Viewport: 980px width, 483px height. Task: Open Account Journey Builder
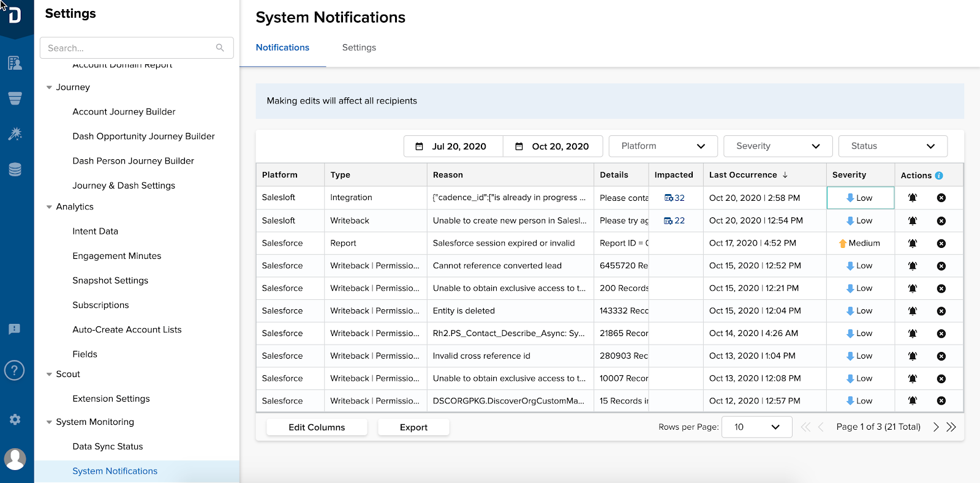(124, 112)
